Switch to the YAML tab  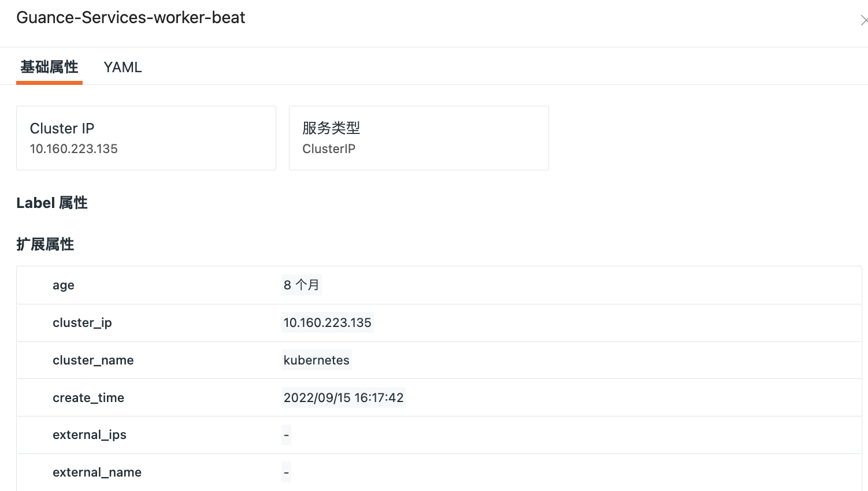pos(123,68)
